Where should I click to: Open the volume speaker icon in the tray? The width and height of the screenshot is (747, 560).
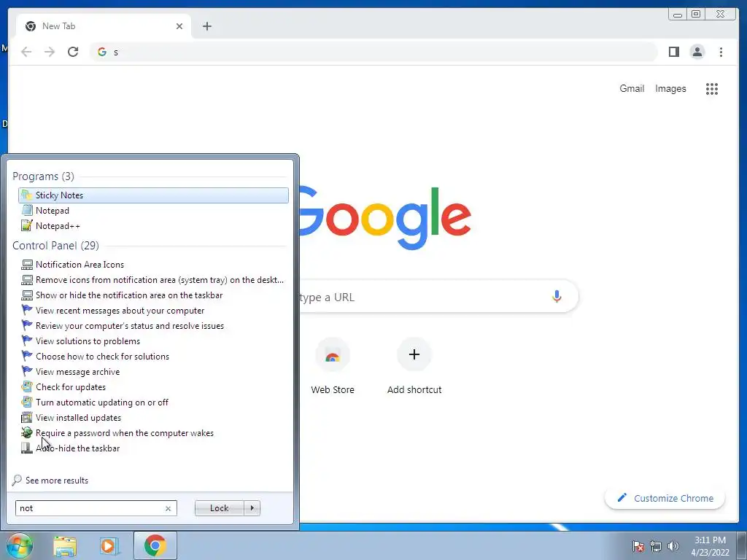[673, 546]
